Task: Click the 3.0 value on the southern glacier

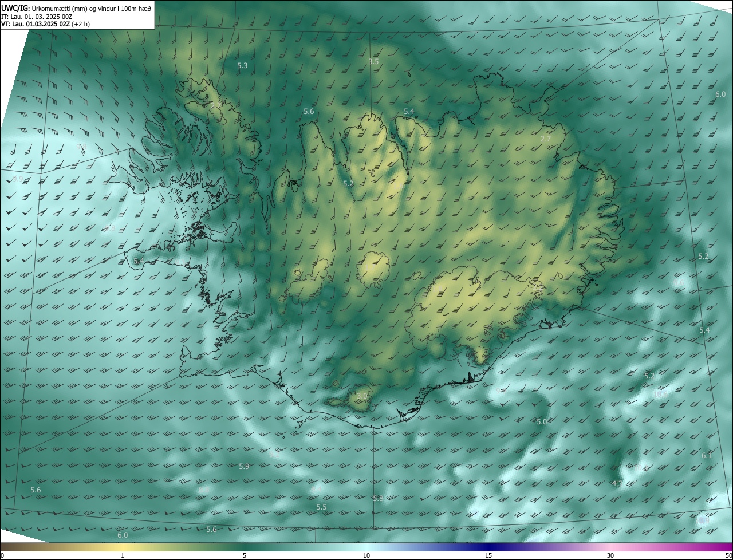Action: pos(362,396)
